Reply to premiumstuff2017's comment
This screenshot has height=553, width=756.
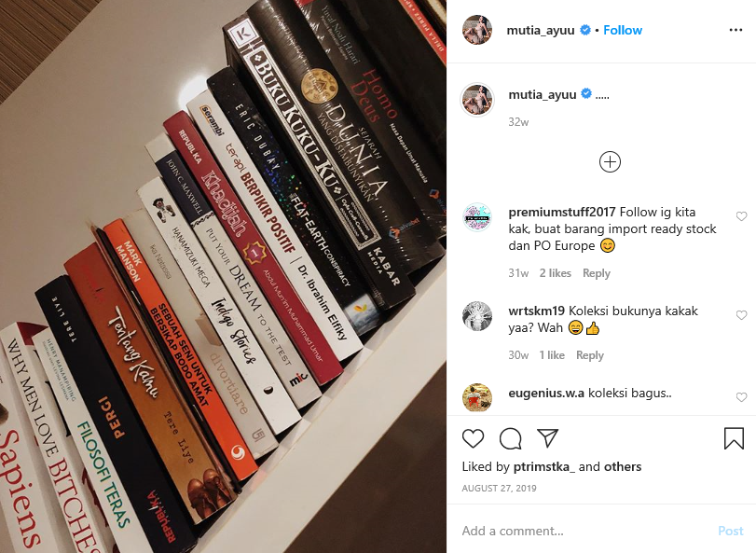(596, 273)
